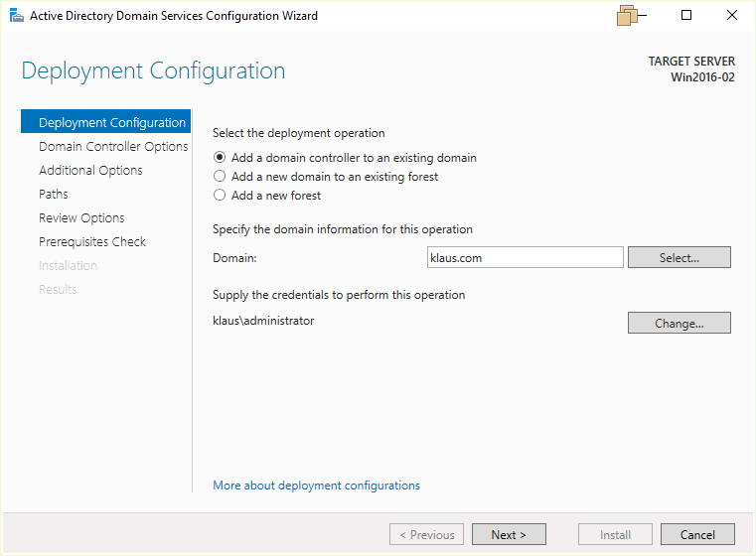756x556 pixels.
Task: Select the 'Add a new forest' option
Action: [220, 196]
